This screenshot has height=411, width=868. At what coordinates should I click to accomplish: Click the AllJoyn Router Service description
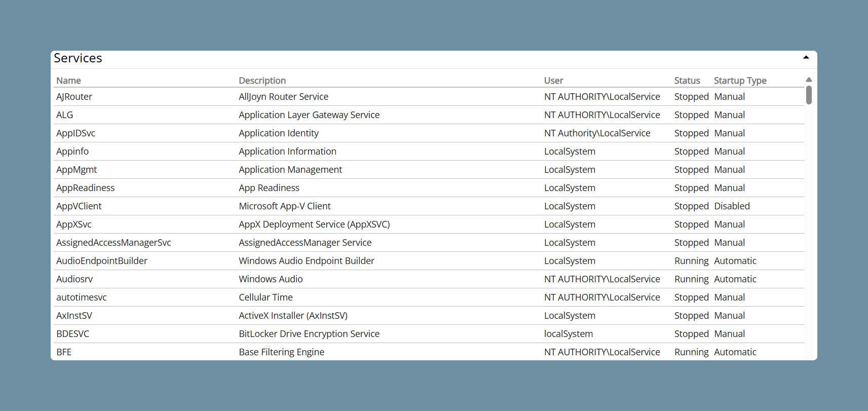(283, 97)
